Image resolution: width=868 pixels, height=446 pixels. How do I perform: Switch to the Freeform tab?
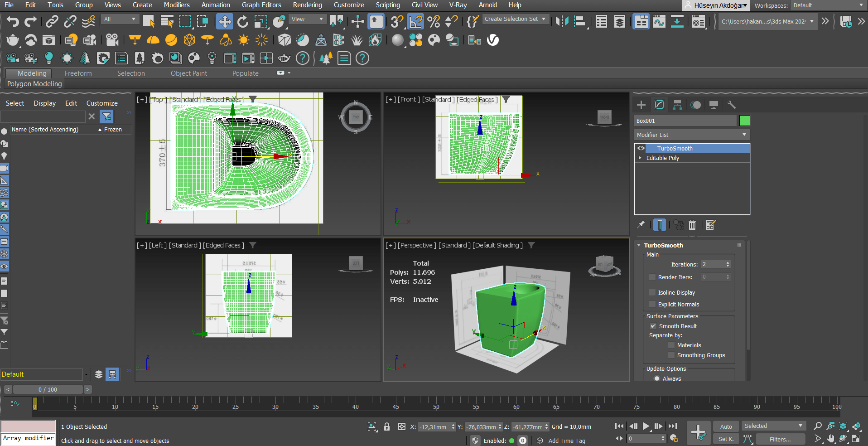tap(78, 73)
